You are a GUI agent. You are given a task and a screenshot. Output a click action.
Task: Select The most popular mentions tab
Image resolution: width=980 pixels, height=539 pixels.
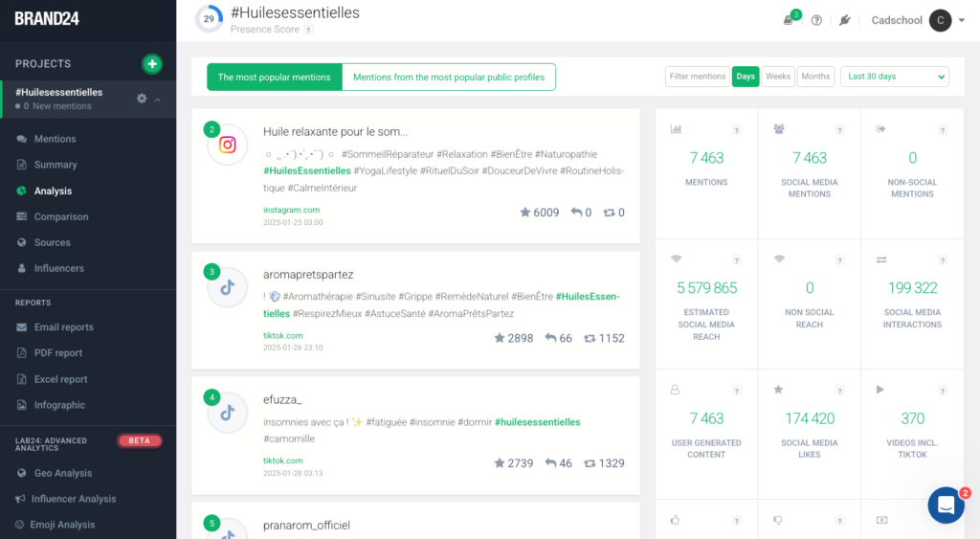pyautogui.click(x=275, y=77)
